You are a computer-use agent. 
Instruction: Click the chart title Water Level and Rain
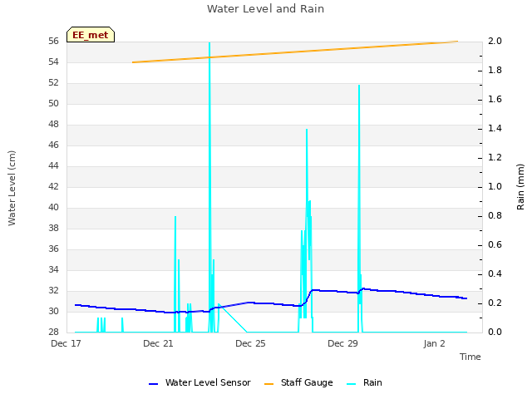pos(265,9)
